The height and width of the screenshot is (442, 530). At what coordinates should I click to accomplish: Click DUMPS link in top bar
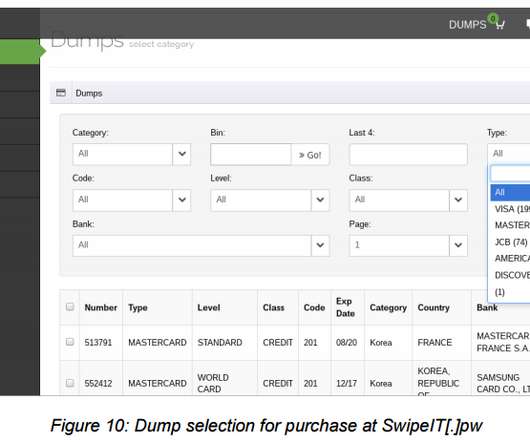click(x=467, y=25)
